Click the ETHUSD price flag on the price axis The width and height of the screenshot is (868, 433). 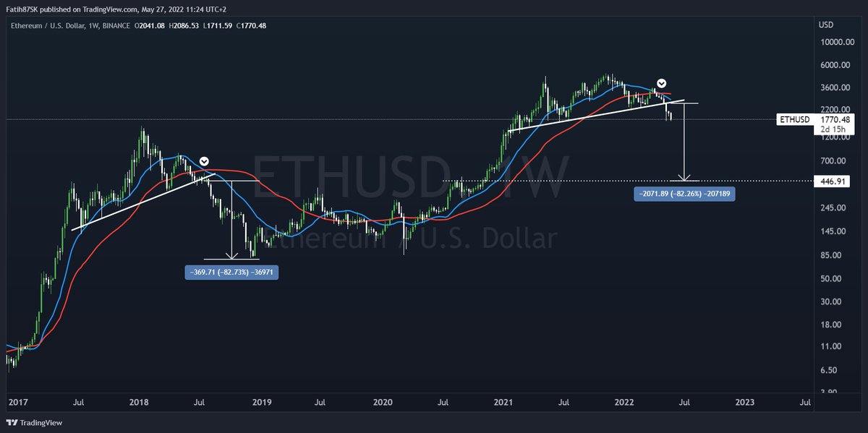(793, 119)
